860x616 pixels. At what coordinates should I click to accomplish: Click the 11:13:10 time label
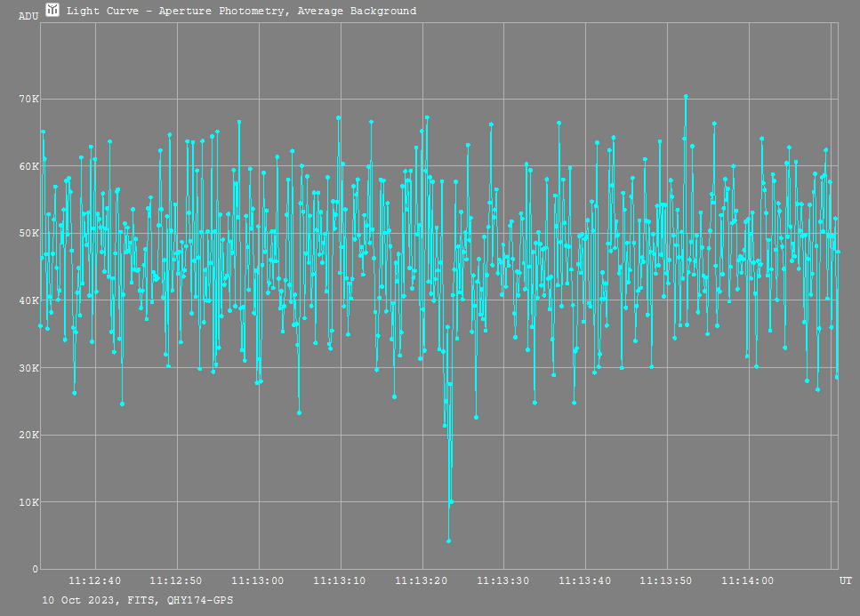point(340,581)
